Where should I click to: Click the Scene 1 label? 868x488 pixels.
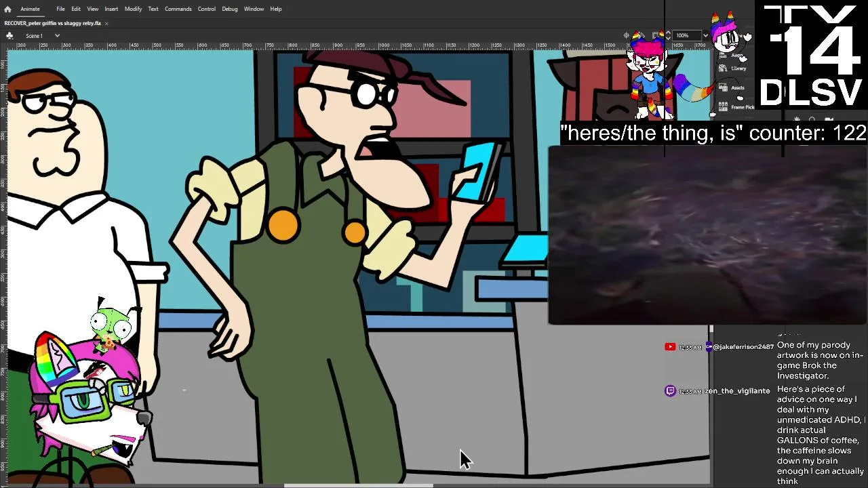click(x=34, y=35)
